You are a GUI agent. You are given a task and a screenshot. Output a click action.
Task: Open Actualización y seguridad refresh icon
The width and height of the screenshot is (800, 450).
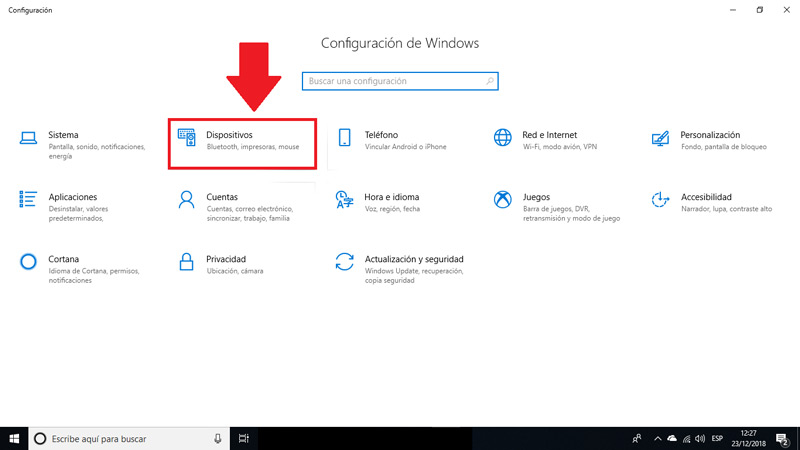click(x=344, y=262)
